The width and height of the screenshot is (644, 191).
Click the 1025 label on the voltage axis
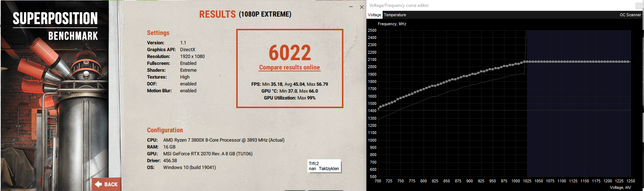527,181
